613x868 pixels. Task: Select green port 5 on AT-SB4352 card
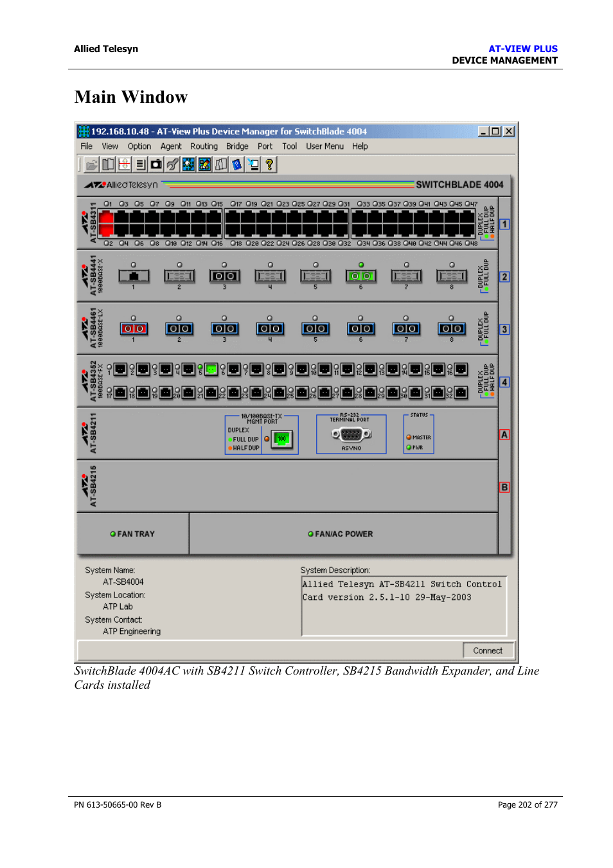211,369
